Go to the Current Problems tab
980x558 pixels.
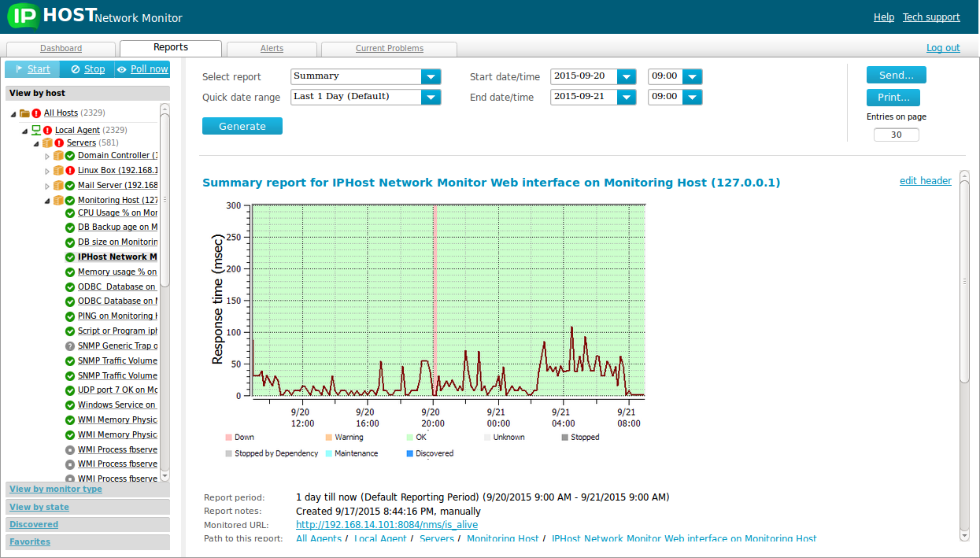pos(389,49)
